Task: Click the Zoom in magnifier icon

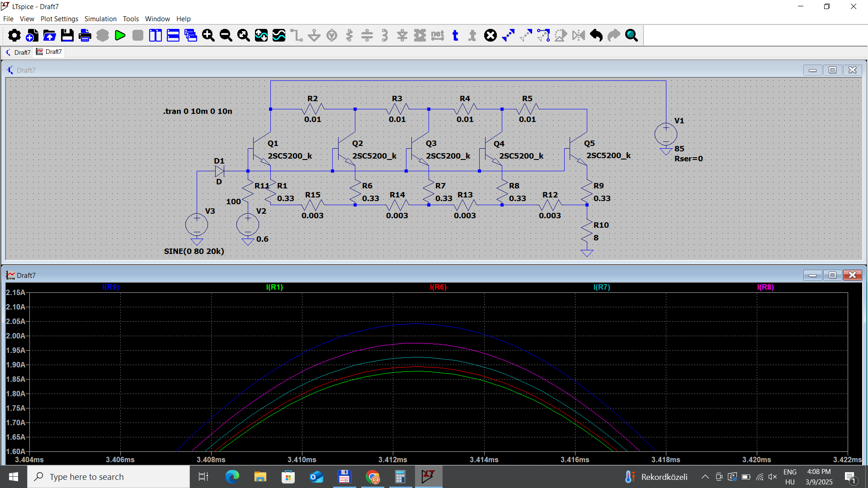Action: point(208,35)
